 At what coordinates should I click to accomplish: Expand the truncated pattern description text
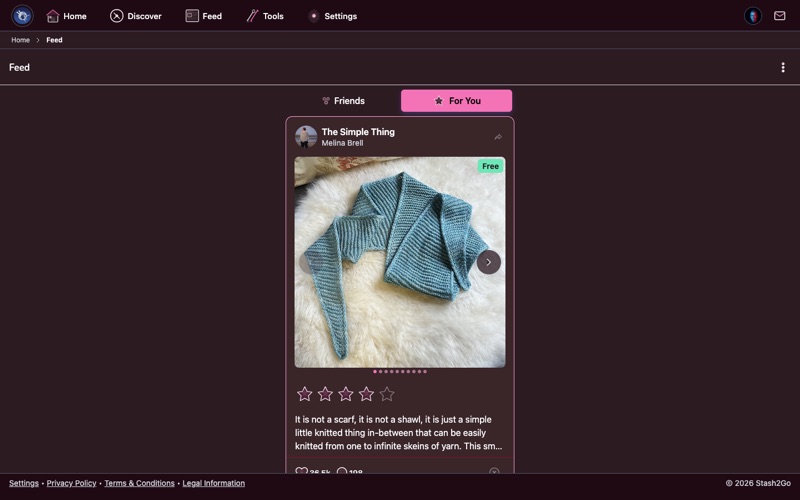pyautogui.click(x=398, y=433)
